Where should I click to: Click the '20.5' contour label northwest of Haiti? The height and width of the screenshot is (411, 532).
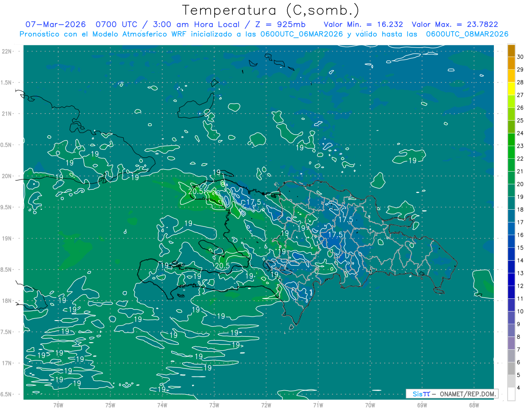(x=196, y=191)
